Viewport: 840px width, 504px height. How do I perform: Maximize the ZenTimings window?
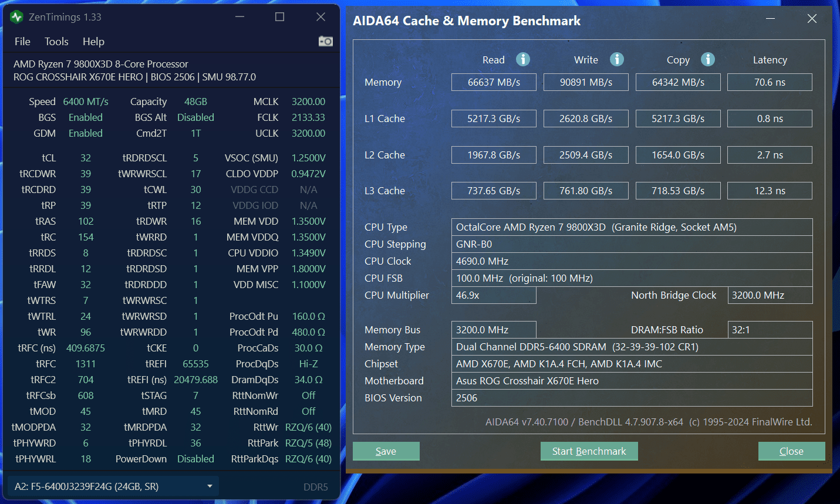[x=280, y=17]
